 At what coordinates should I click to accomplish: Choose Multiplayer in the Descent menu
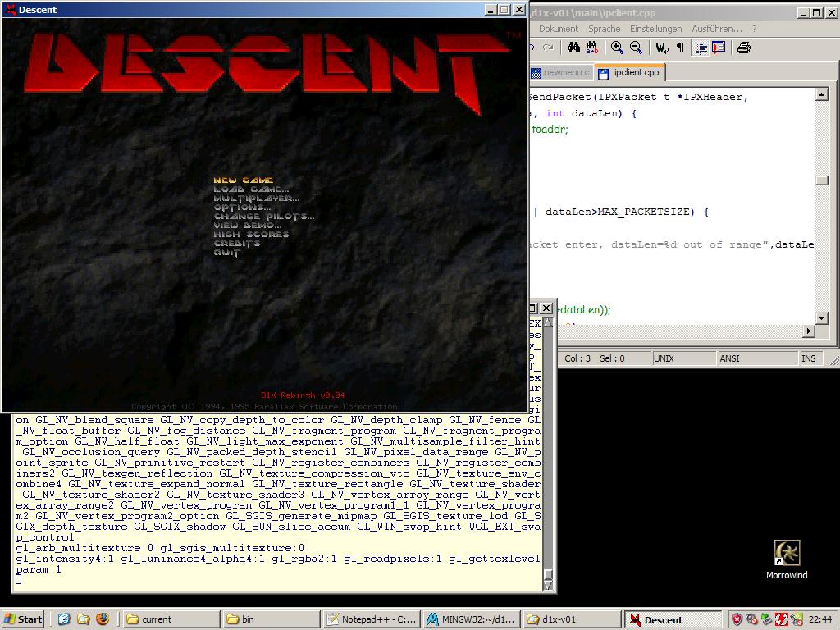(x=257, y=199)
